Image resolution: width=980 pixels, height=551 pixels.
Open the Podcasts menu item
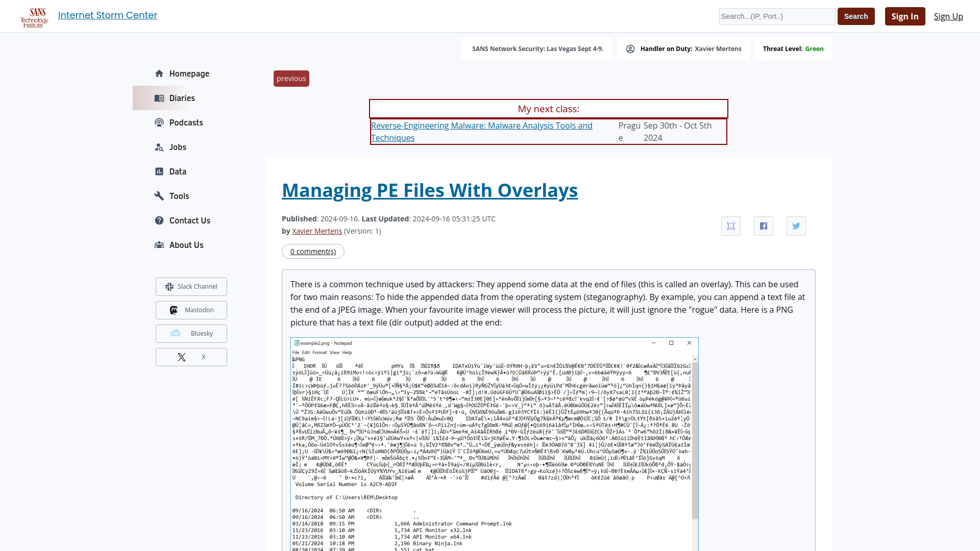click(x=186, y=122)
